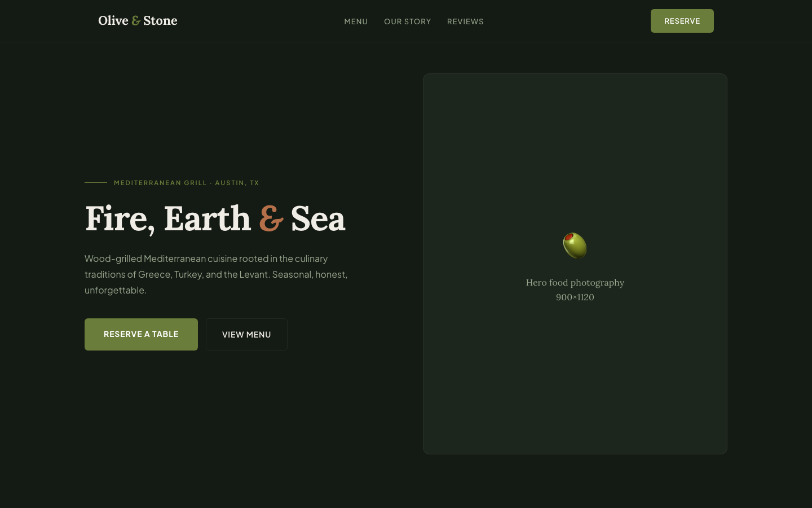Click the 900×1120 dimension text

pyautogui.click(x=575, y=297)
